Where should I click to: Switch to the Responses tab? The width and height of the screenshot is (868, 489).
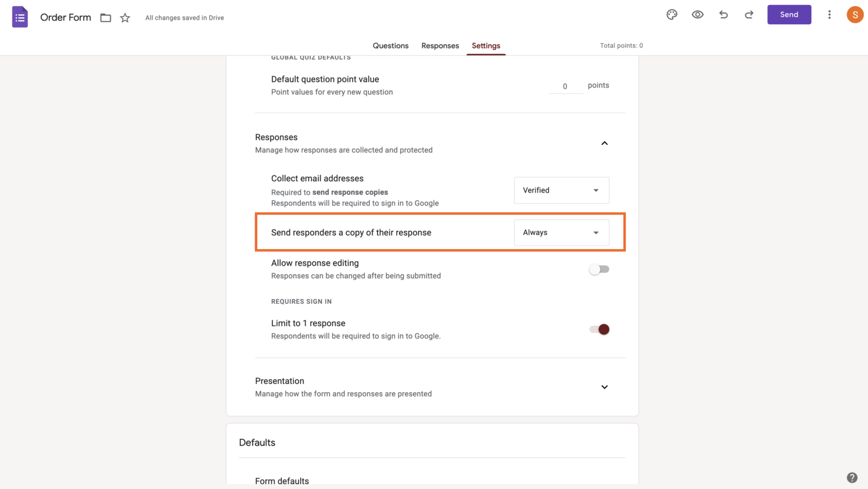point(440,46)
